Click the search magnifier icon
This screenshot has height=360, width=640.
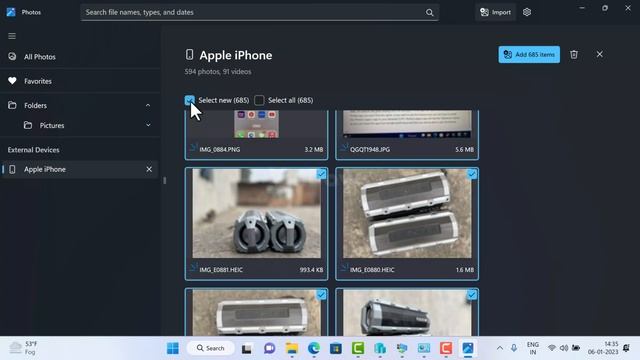[429, 13]
